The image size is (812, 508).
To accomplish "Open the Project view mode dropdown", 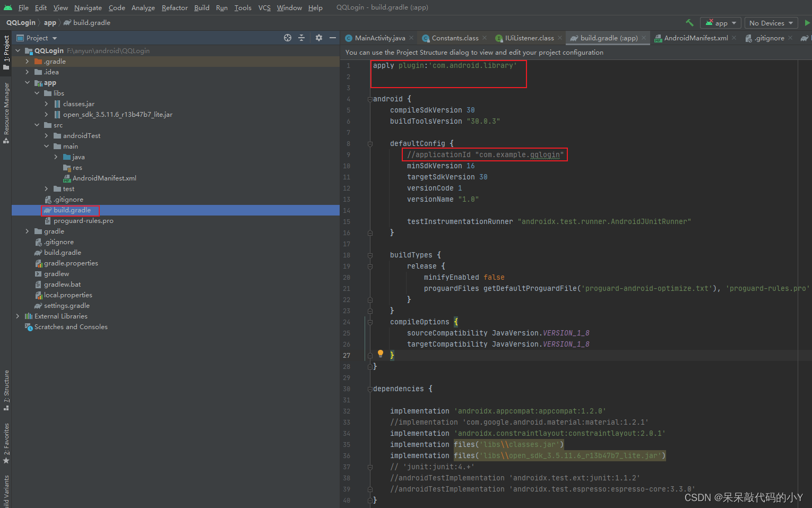I will (x=37, y=38).
